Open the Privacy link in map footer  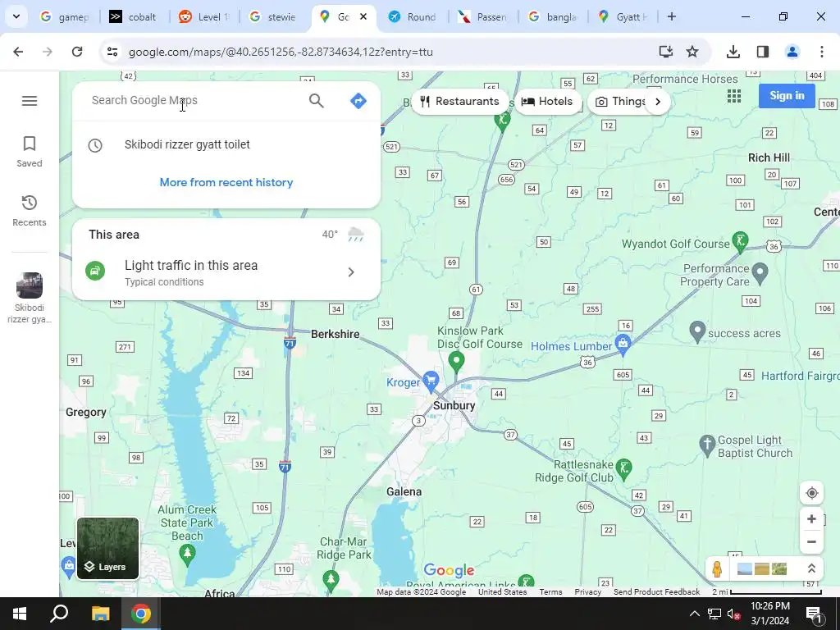coord(587,592)
